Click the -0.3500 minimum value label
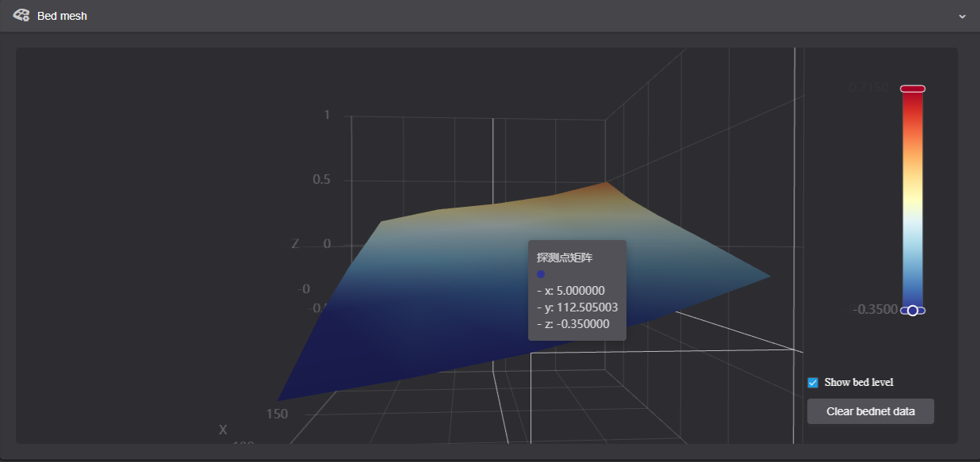Screen dimensions: 980x462 pos(875,310)
